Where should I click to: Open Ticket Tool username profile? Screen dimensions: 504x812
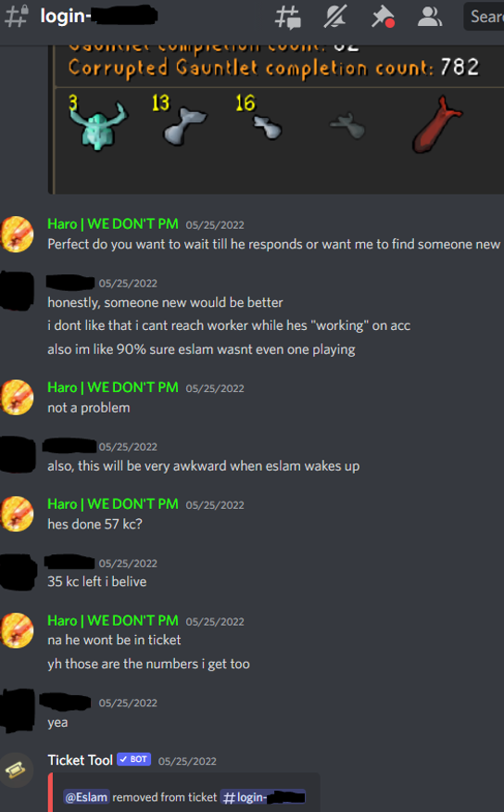click(x=81, y=760)
